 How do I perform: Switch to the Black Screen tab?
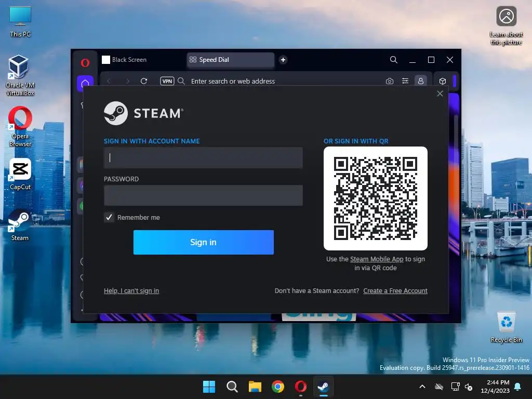(x=141, y=60)
